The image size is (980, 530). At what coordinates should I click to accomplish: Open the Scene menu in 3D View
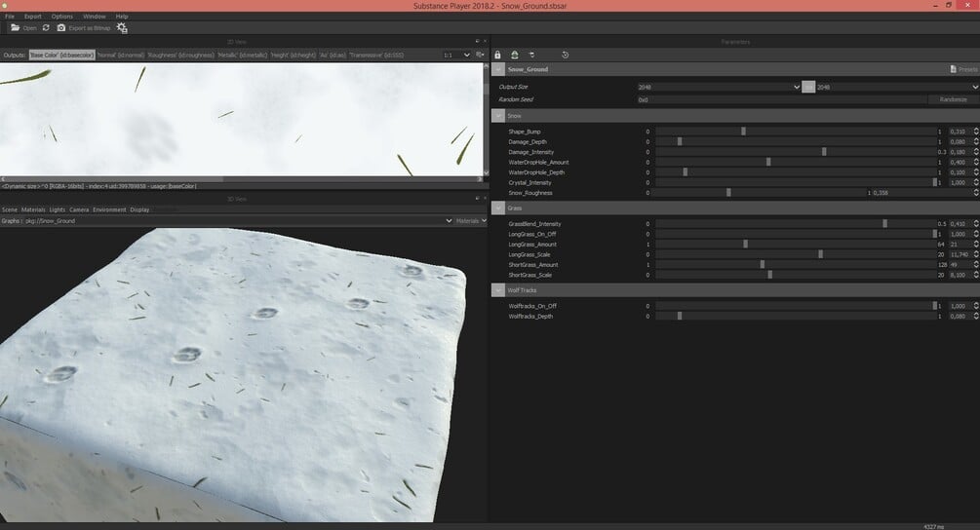click(x=10, y=209)
